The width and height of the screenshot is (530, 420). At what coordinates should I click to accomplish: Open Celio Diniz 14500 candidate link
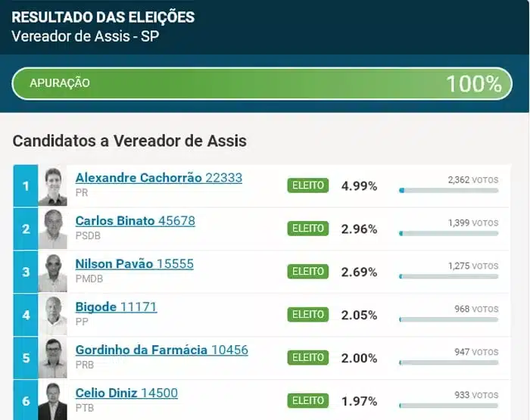pos(126,393)
